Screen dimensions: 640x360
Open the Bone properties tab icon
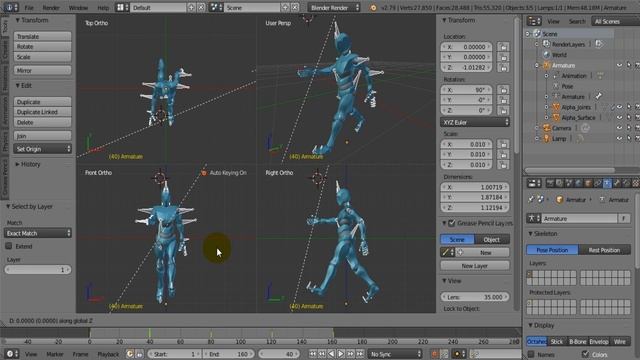click(x=617, y=184)
